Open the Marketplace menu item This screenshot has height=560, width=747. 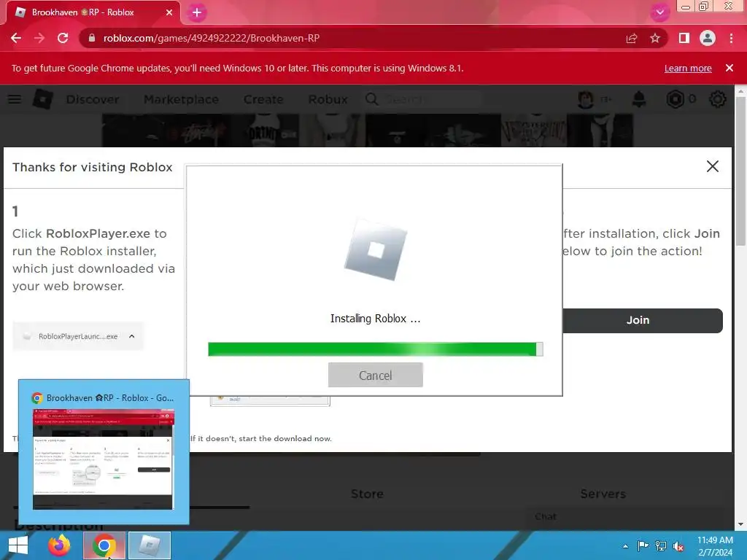click(x=181, y=99)
